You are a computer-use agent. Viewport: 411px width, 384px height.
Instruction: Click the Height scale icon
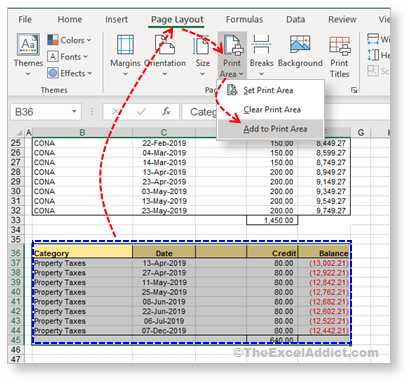[x=373, y=55]
